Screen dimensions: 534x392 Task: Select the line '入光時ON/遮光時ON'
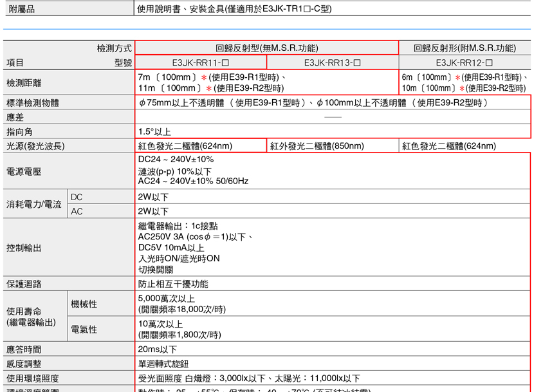pyautogui.click(x=179, y=258)
